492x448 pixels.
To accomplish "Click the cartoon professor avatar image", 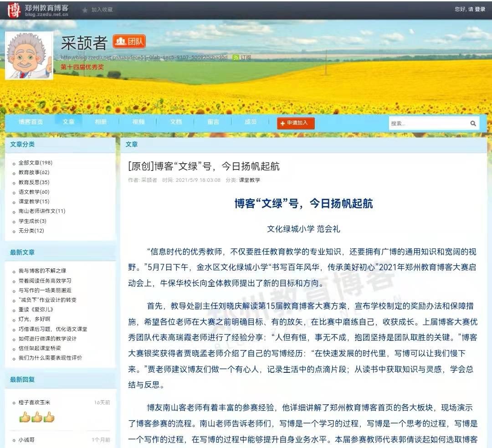I will 29,57.
